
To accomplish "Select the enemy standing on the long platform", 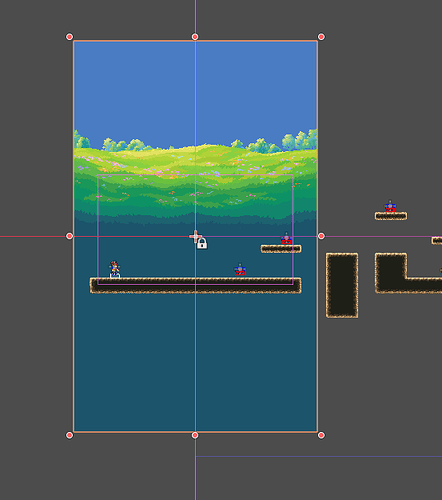I will click(x=240, y=270).
